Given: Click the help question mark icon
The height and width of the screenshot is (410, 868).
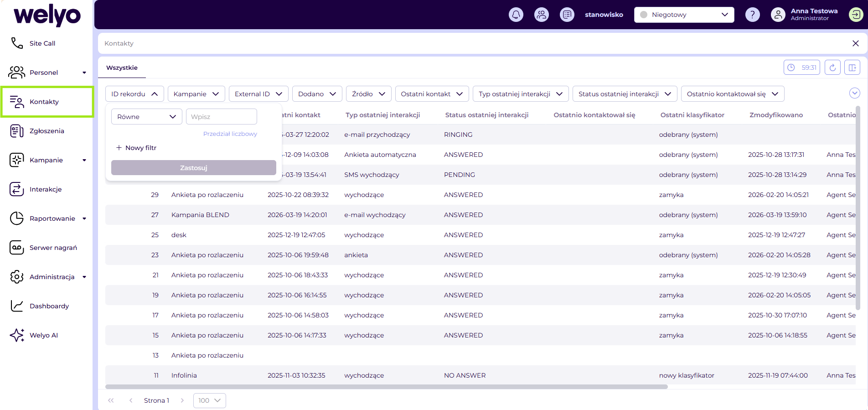Looking at the screenshot, I should pos(752,15).
